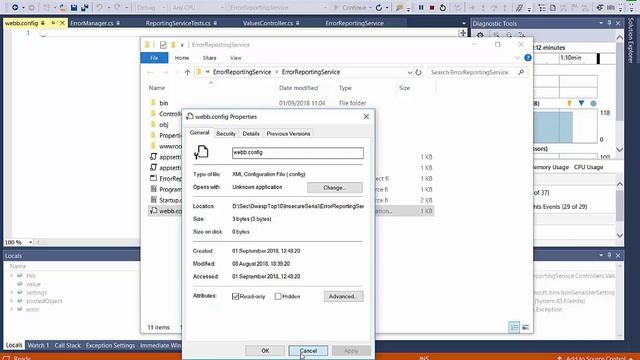
Task: Open the ErrorReportingService startup project dropdown
Action: [x=278, y=7]
